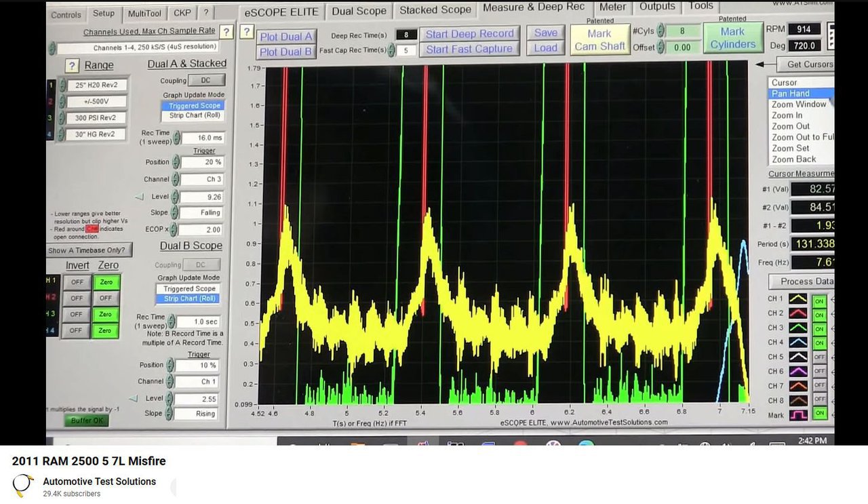Image resolution: width=868 pixels, height=504 pixels.
Task: Click CH 1 yellow waveform color icon
Action: 797,299
